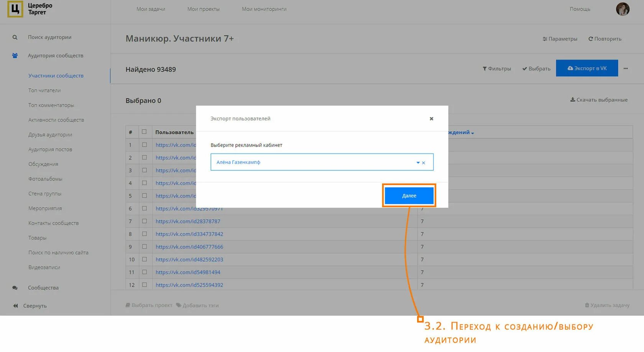Sort by the вхождений column header
The height and width of the screenshot is (352, 644).
click(x=461, y=132)
